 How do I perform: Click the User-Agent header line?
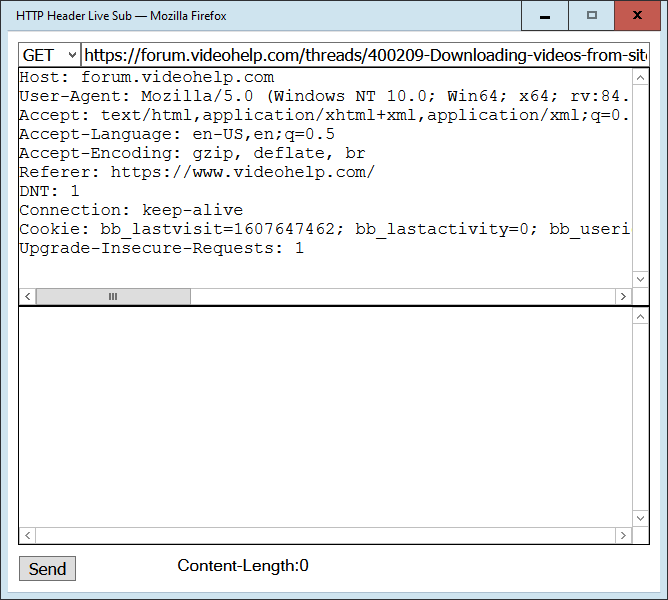(x=324, y=96)
